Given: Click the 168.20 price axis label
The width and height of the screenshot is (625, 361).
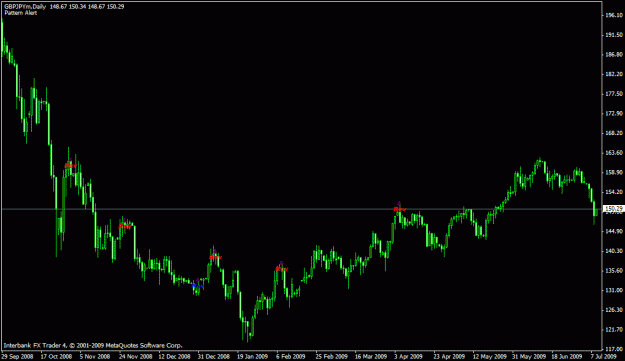Looking at the screenshot, I should [614, 133].
